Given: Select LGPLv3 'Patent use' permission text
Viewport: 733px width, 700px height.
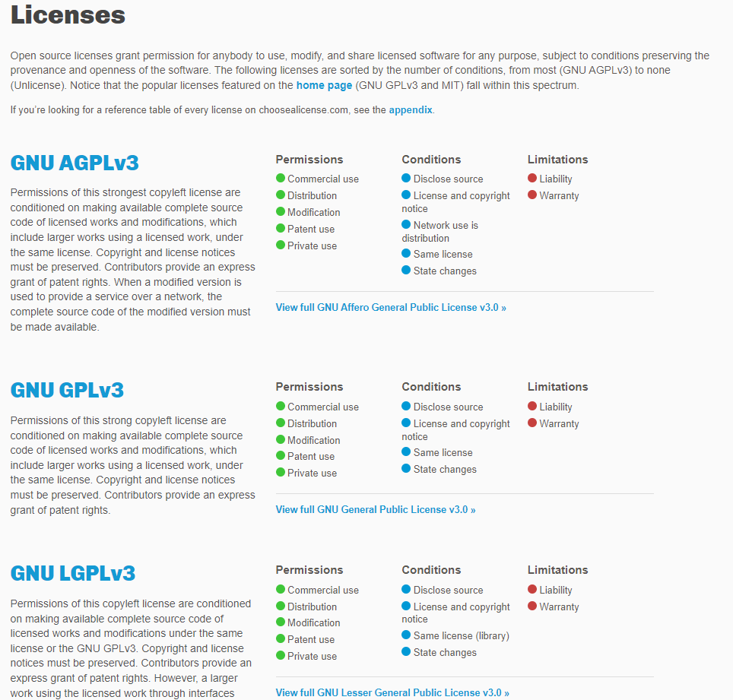Looking at the screenshot, I should 311,640.
